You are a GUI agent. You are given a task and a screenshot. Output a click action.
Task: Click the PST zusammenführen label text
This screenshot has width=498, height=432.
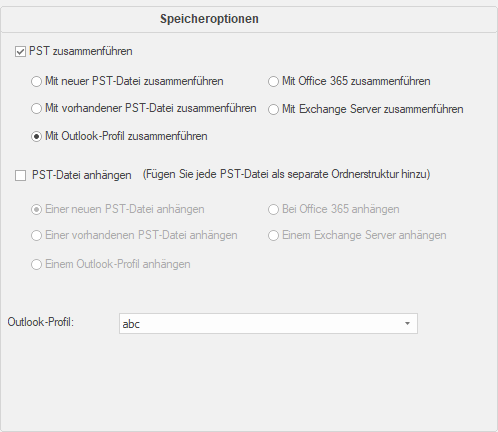(81, 51)
